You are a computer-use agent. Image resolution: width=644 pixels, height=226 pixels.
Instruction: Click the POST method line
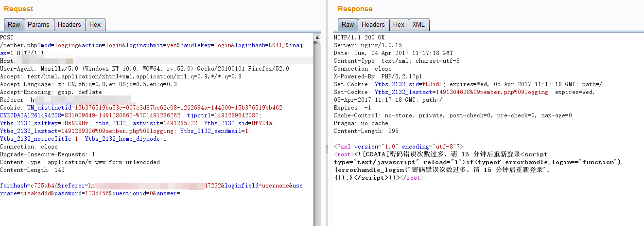coord(7,38)
